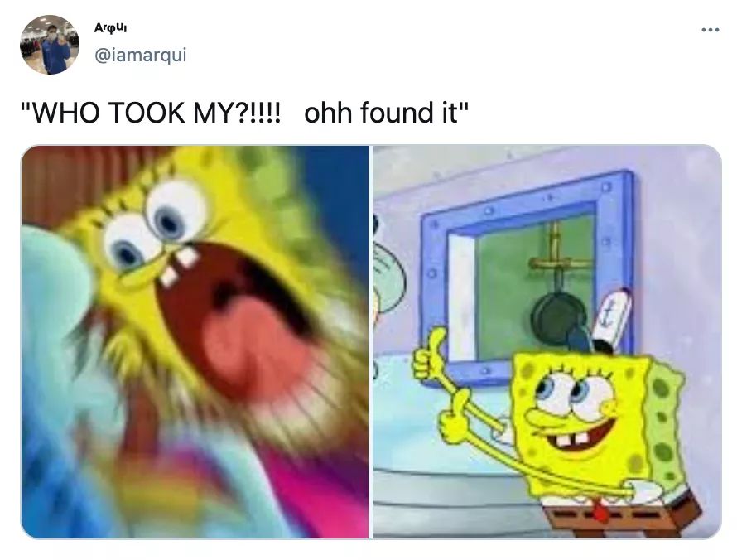Visit the @iamarqui handle link
This screenshot has width=737, height=560.
(x=141, y=55)
